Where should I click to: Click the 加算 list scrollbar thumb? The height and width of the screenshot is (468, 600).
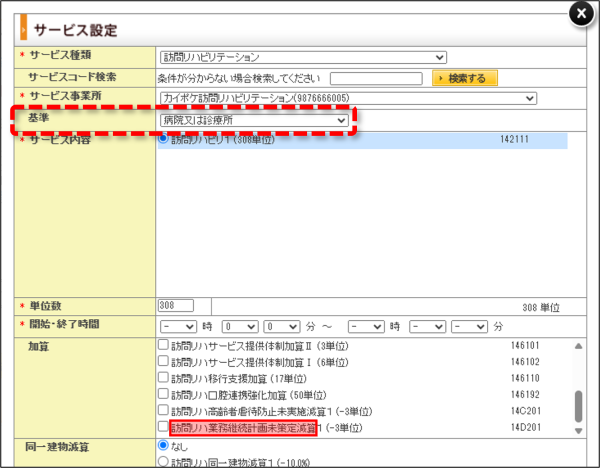tap(579, 406)
